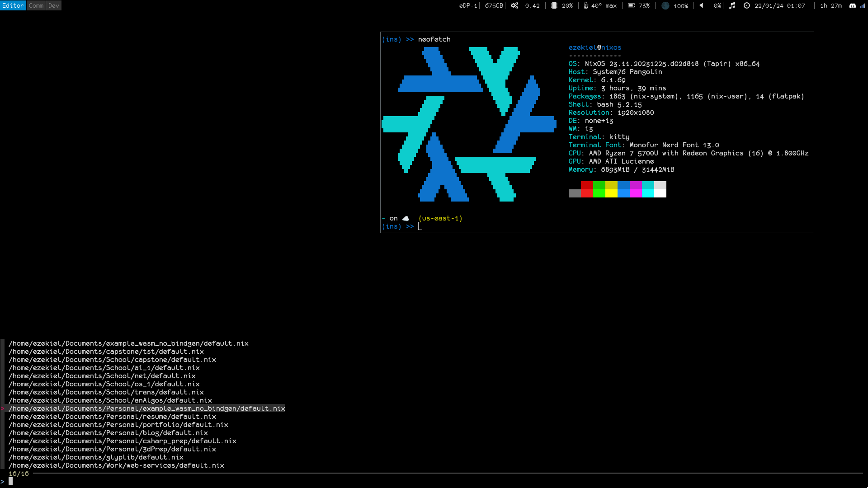
Task: Click the 16/16 match counter
Action: click(19, 474)
